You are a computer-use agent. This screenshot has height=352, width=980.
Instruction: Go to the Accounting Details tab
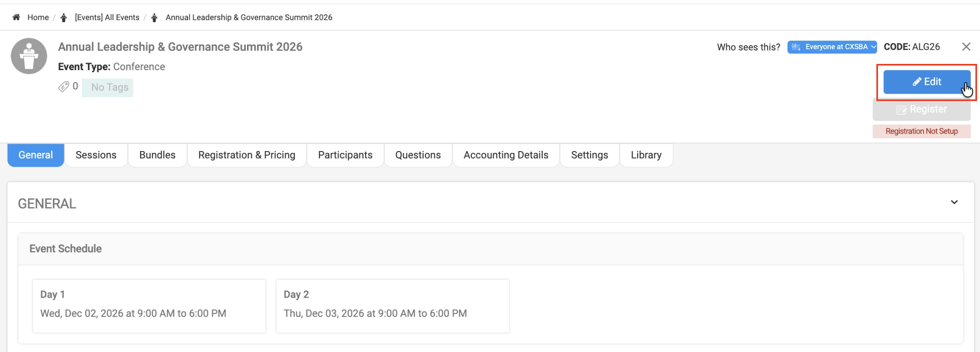pos(506,155)
